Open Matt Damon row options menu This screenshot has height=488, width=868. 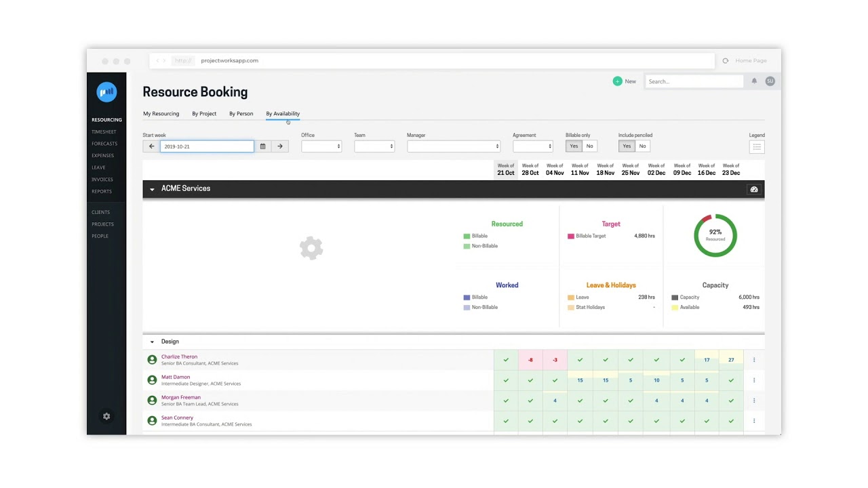pos(754,380)
